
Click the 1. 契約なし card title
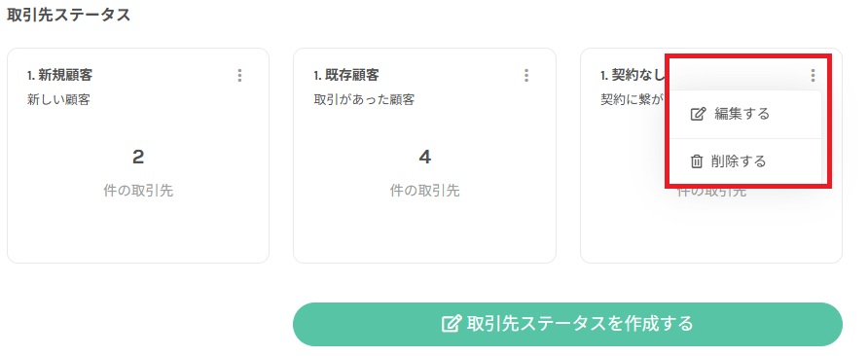coord(633,75)
